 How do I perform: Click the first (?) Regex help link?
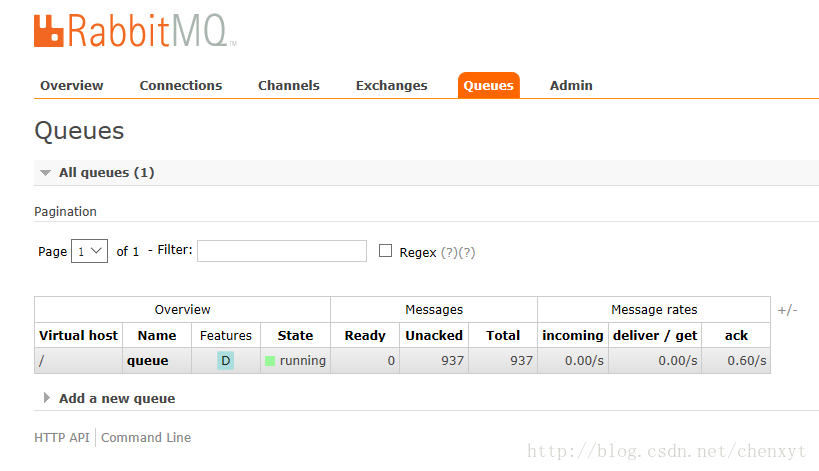(x=450, y=253)
